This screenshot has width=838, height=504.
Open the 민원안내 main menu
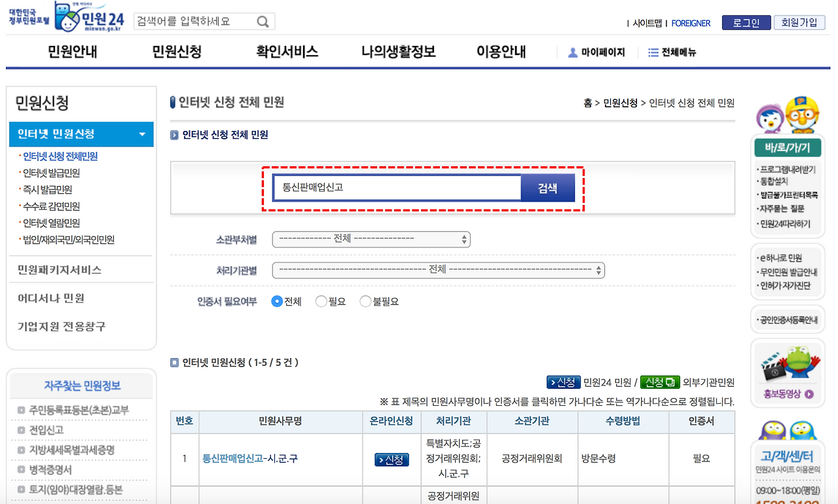72,52
